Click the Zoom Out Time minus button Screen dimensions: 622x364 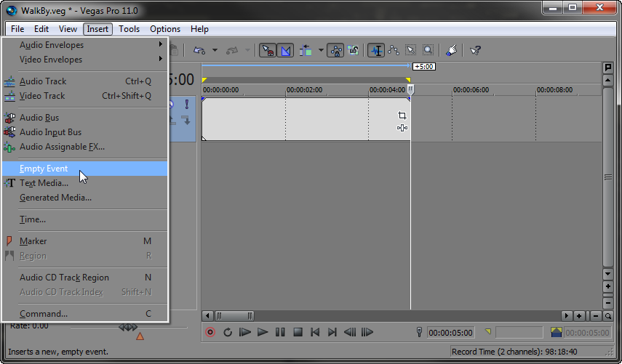[595, 315]
